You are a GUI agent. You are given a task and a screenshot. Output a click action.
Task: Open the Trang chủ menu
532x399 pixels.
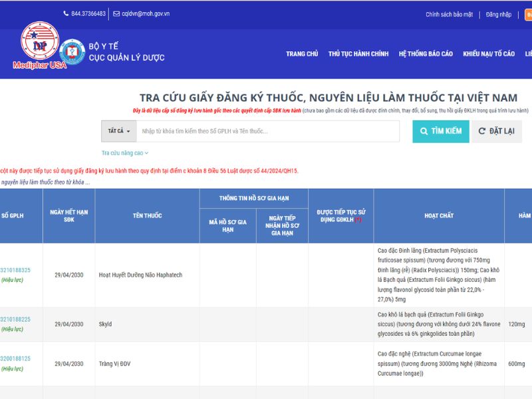point(302,54)
